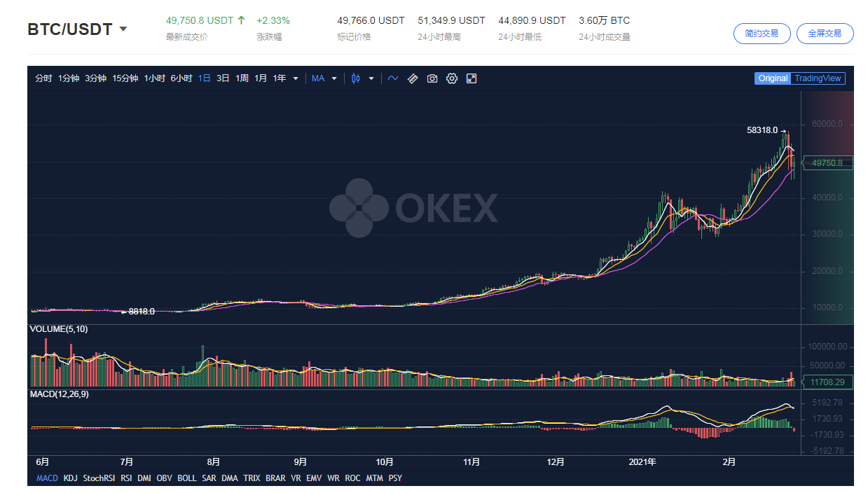Select the Original chart mode
The width and height of the screenshot is (868, 493).
[x=773, y=78]
